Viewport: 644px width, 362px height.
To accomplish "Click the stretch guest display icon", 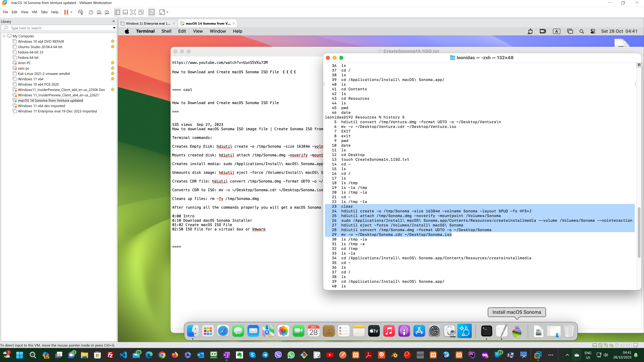I will point(162,12).
